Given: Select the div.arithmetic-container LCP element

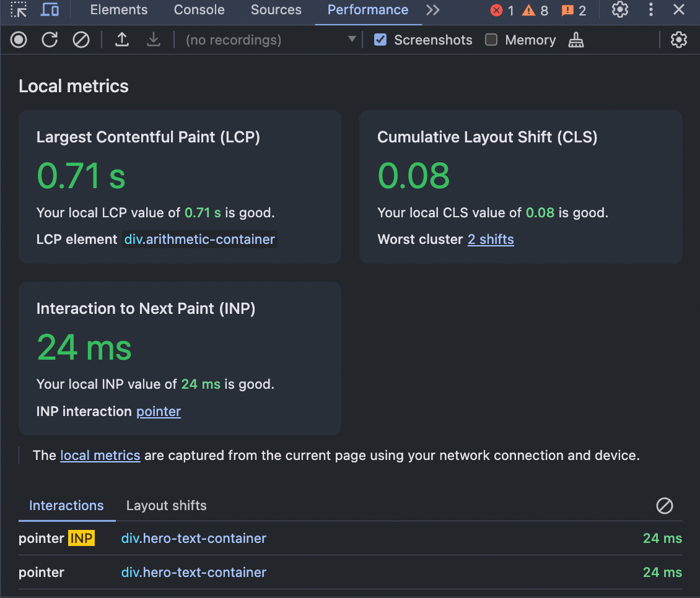Looking at the screenshot, I should [199, 240].
